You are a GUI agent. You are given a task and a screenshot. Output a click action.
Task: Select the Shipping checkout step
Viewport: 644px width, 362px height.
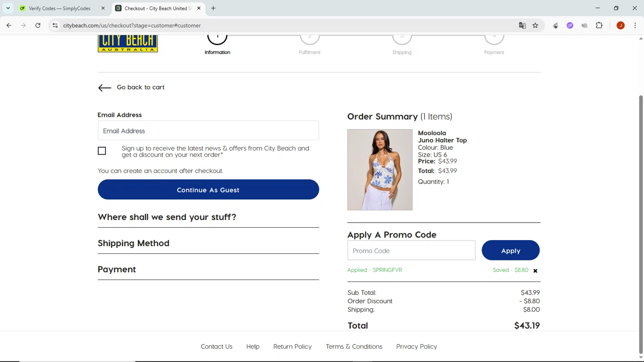402,45
